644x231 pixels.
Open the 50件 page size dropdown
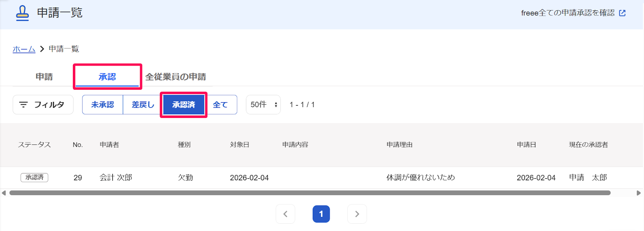[x=263, y=105]
